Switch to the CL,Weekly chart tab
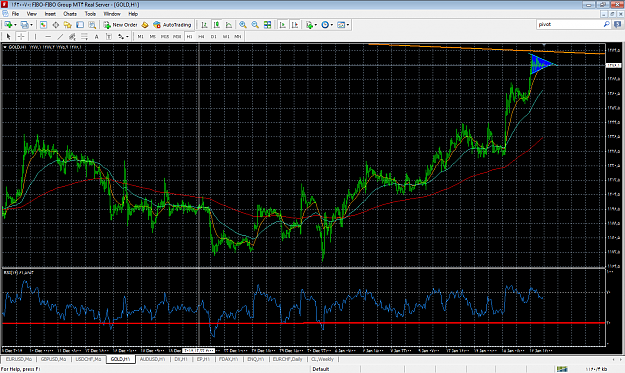This screenshot has width=625, height=373. (x=322, y=359)
